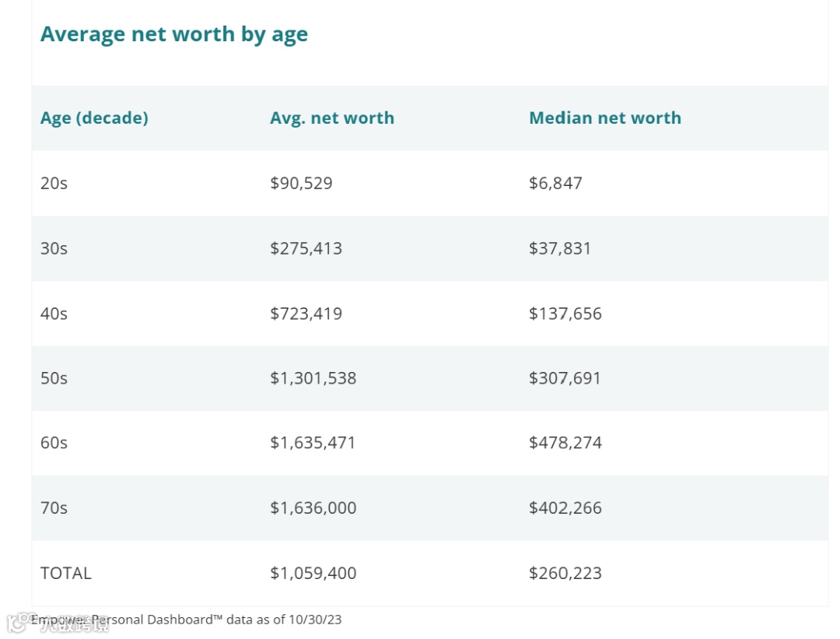Screen dimensions: 840x639
Task: Click the watermark logo icon in the corner
Action: point(17,622)
